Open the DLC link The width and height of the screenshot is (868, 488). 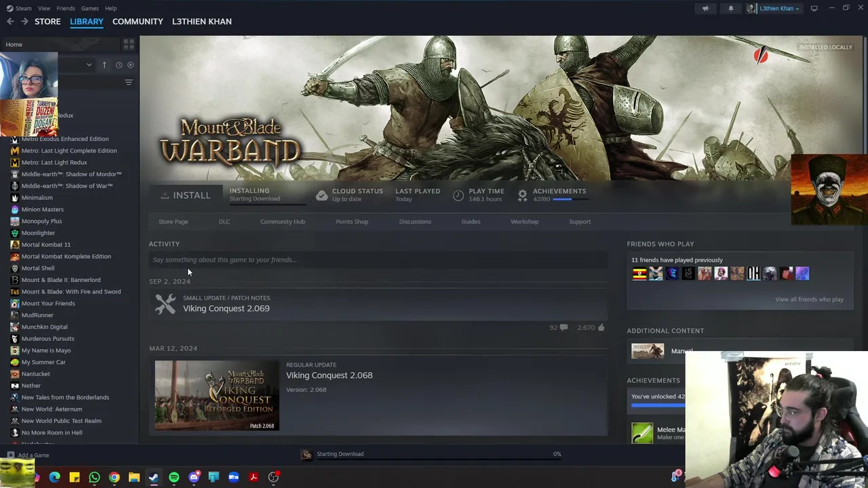[224, 222]
